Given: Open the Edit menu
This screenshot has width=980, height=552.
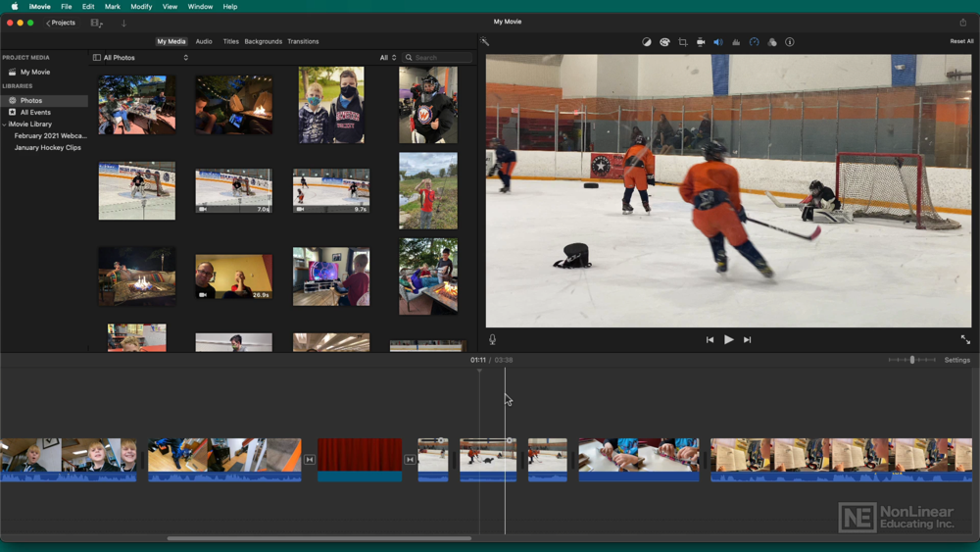Looking at the screenshot, I should pos(88,6).
